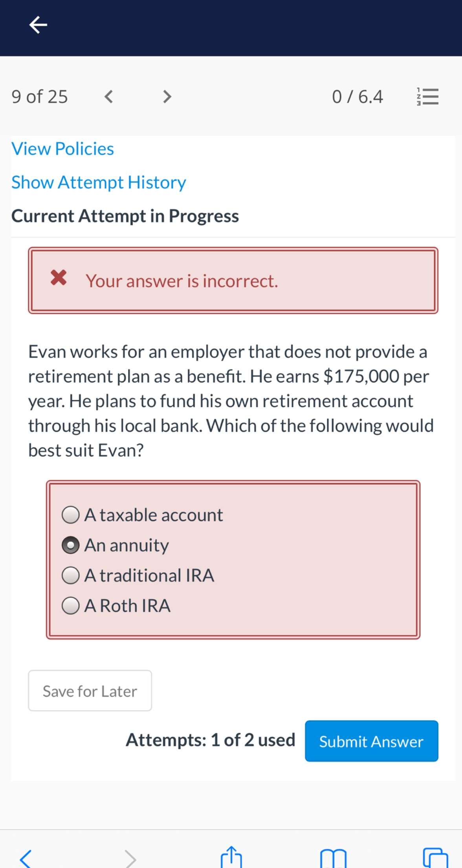
Task: Select the "A taxable account" option
Action: click(x=71, y=515)
